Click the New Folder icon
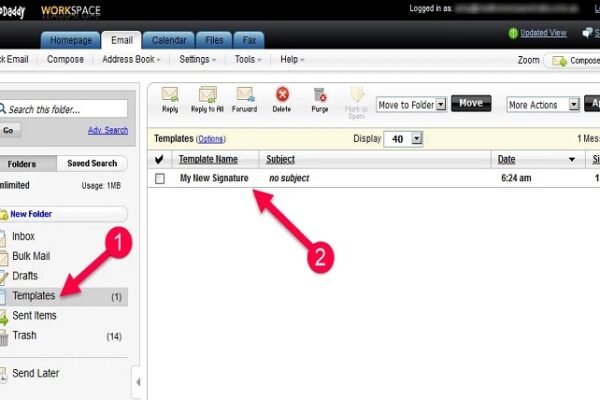 [4, 214]
